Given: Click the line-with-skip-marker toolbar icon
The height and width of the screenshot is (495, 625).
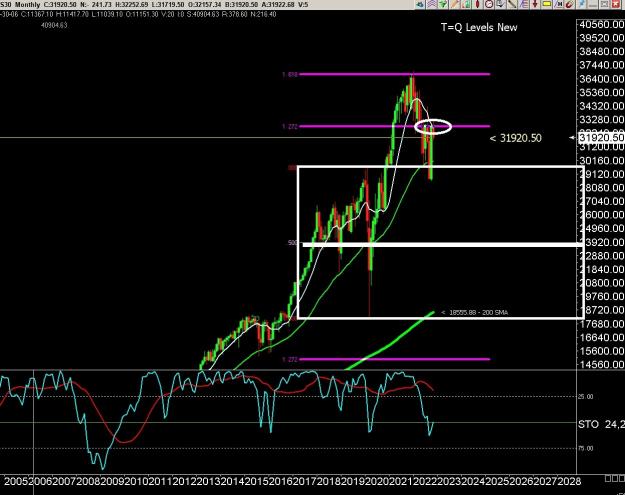Looking at the screenshot, I should tap(558, 4).
